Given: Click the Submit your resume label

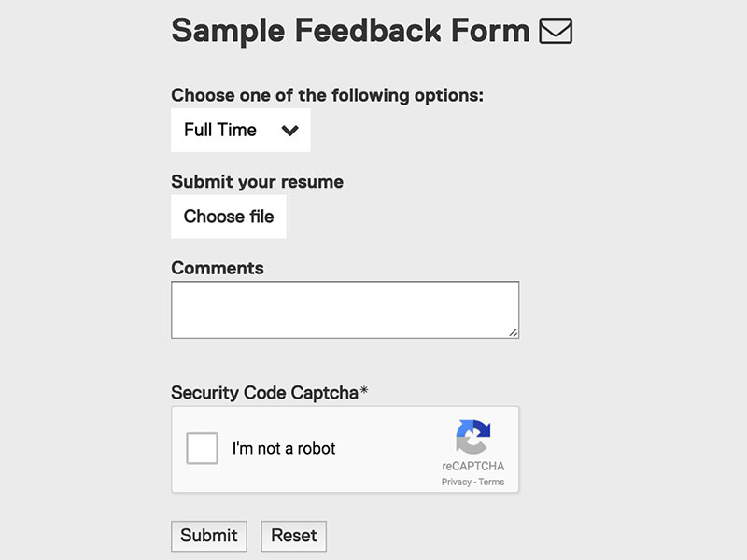Looking at the screenshot, I should [256, 182].
